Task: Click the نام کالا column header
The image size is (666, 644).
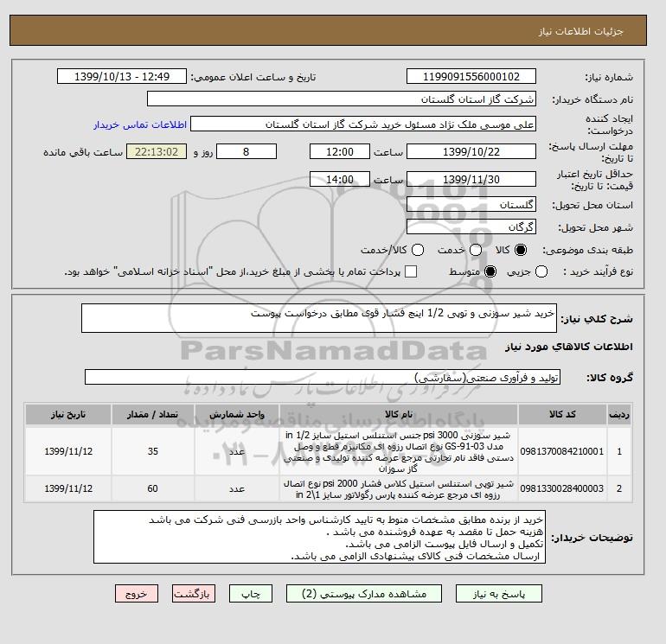Action: pyautogui.click(x=399, y=415)
